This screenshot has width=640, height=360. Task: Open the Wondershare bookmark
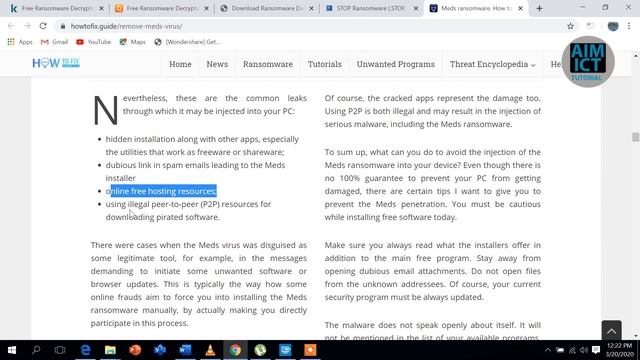pyautogui.click(x=187, y=42)
